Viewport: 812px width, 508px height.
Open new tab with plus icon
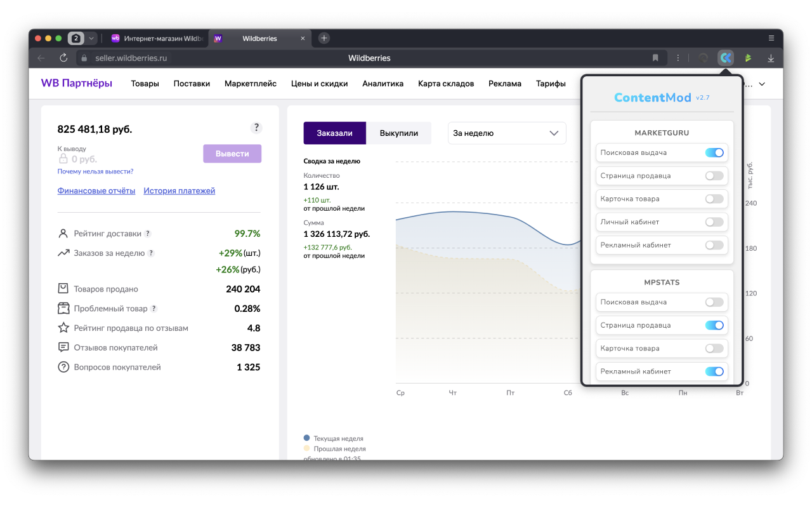[x=324, y=38]
